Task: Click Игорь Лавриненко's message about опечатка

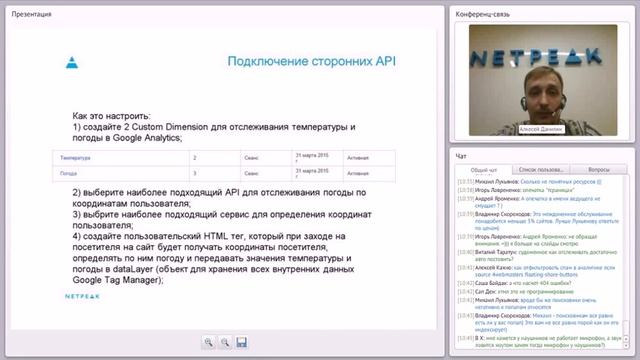Action: [516, 190]
